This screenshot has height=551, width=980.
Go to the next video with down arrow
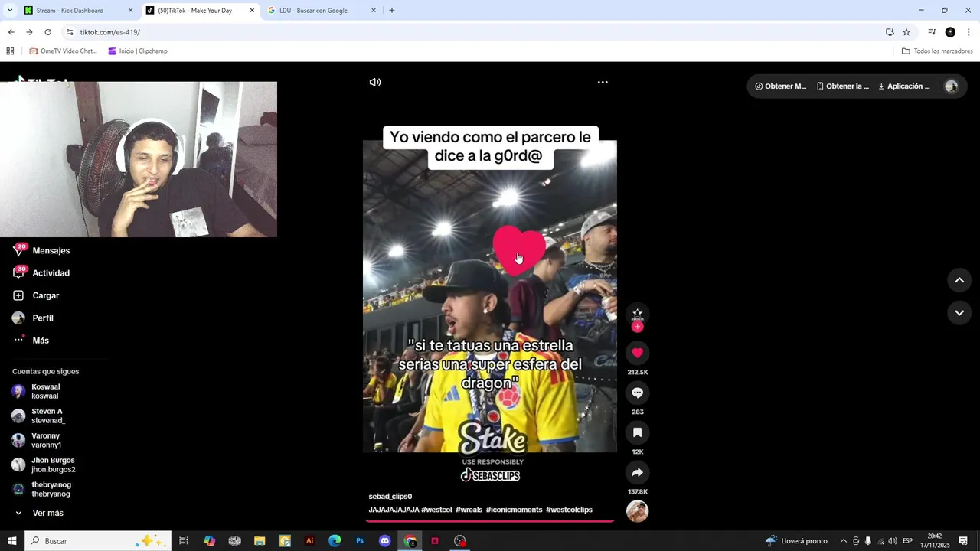tap(959, 312)
